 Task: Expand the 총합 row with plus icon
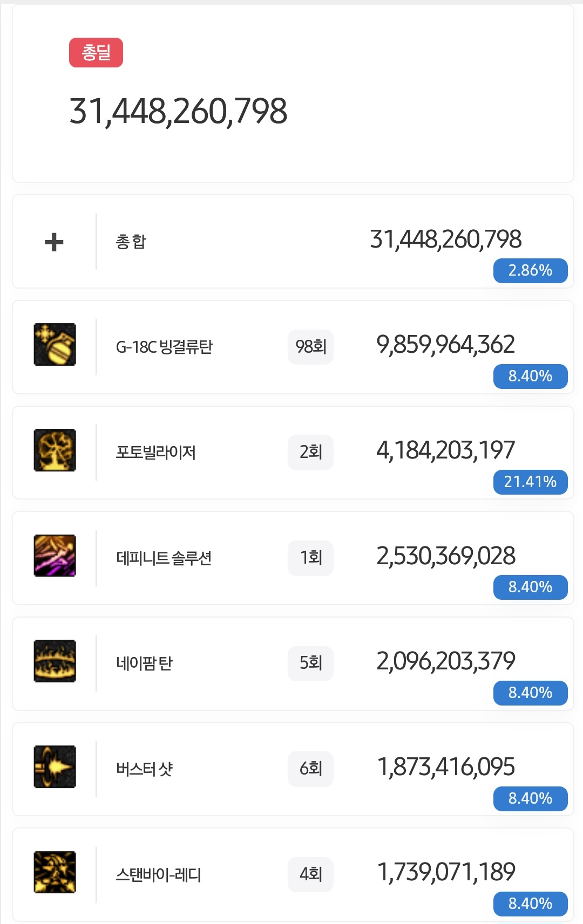point(54,242)
